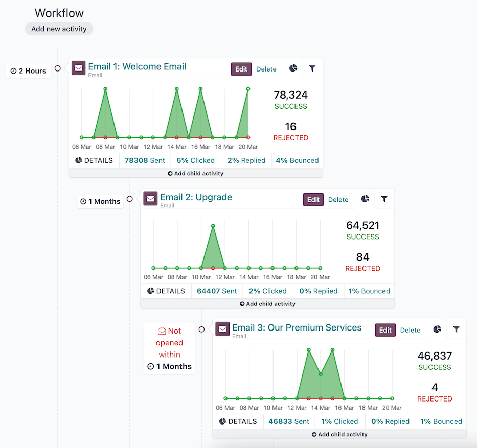Viewport: 477px width, 448px height.
Task: Click Add new activity
Action: [x=58, y=29]
